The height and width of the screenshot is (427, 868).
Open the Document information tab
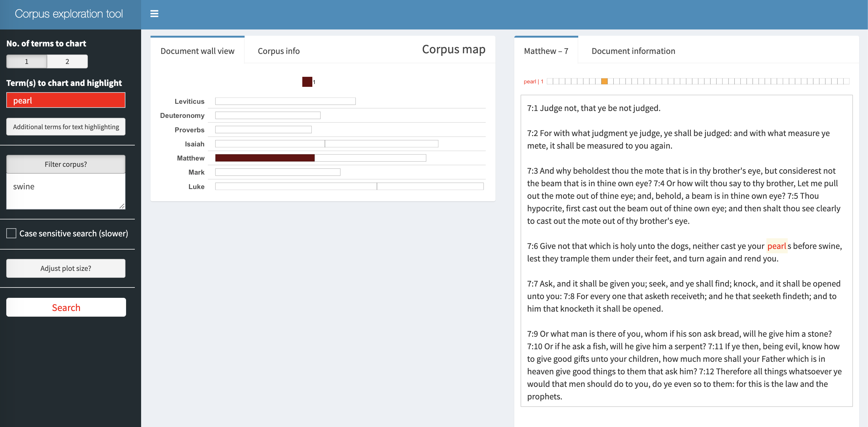(633, 51)
